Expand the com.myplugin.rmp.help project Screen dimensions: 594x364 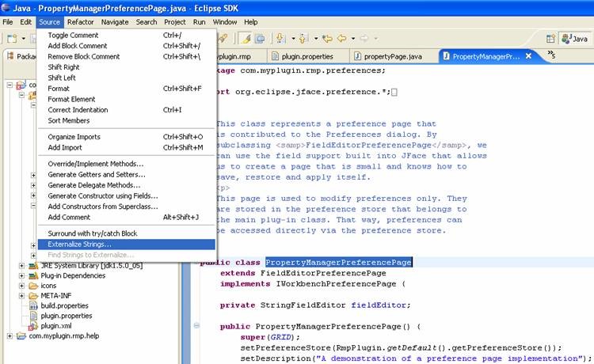(x=10, y=336)
